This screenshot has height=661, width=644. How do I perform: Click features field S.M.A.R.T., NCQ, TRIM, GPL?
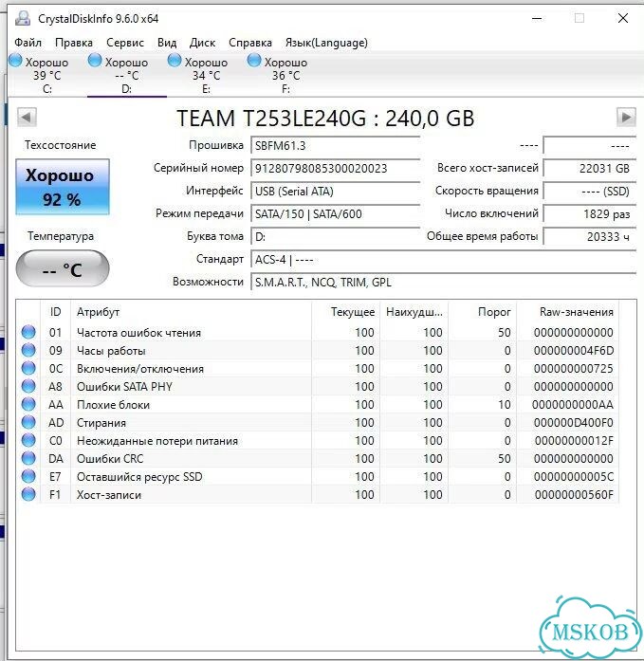click(443, 282)
